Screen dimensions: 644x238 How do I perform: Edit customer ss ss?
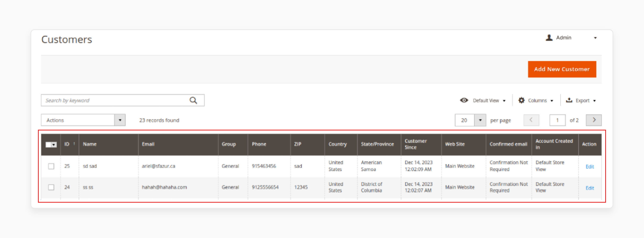(590, 188)
